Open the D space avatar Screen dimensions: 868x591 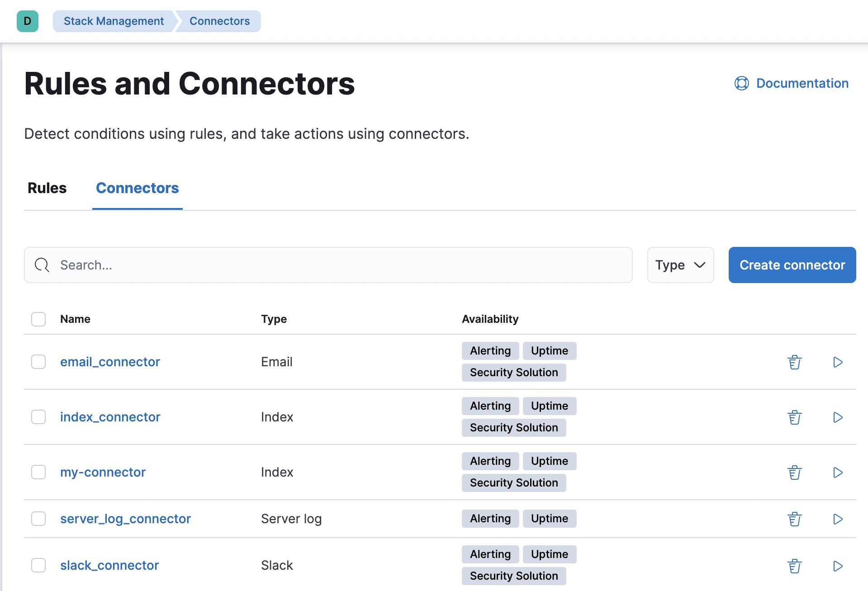[27, 21]
